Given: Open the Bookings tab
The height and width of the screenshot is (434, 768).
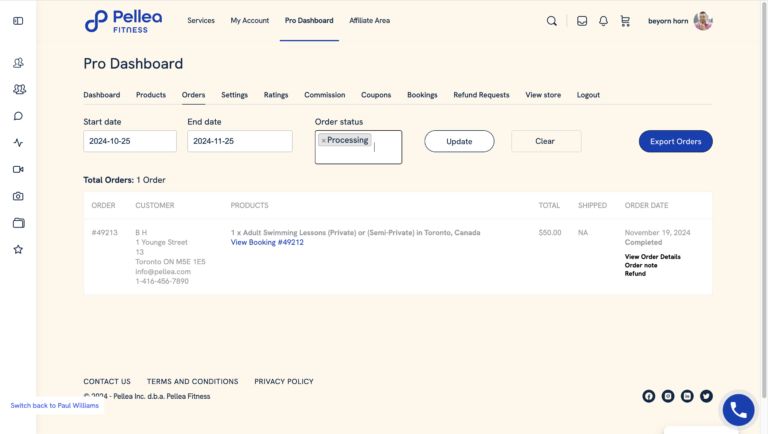Looking at the screenshot, I should (x=422, y=95).
